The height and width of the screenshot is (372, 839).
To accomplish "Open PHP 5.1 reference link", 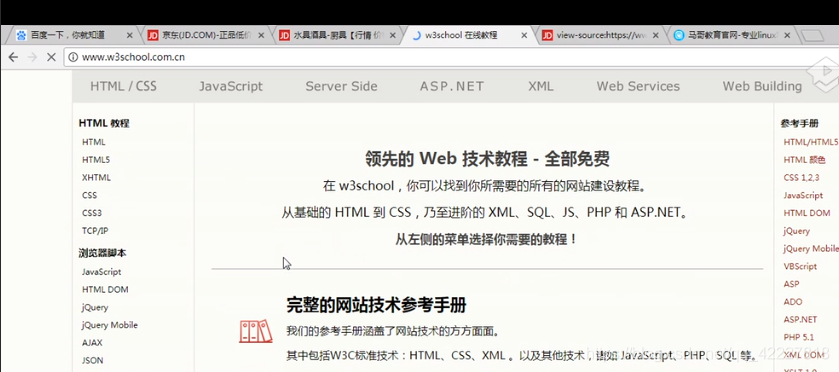I will click(798, 337).
